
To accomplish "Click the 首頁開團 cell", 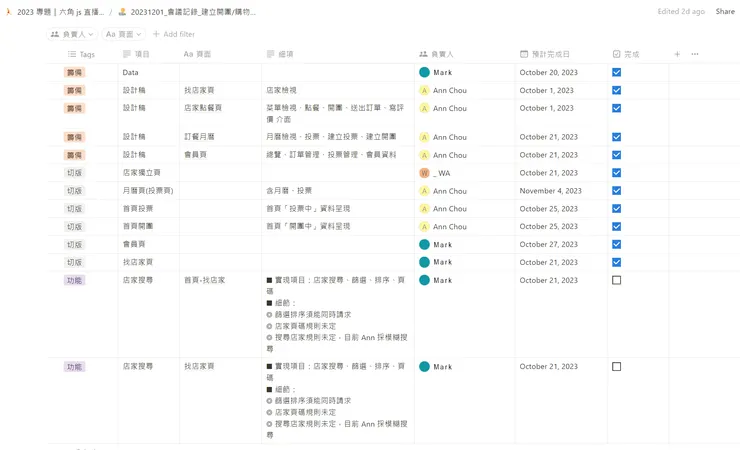I will [x=149, y=226].
